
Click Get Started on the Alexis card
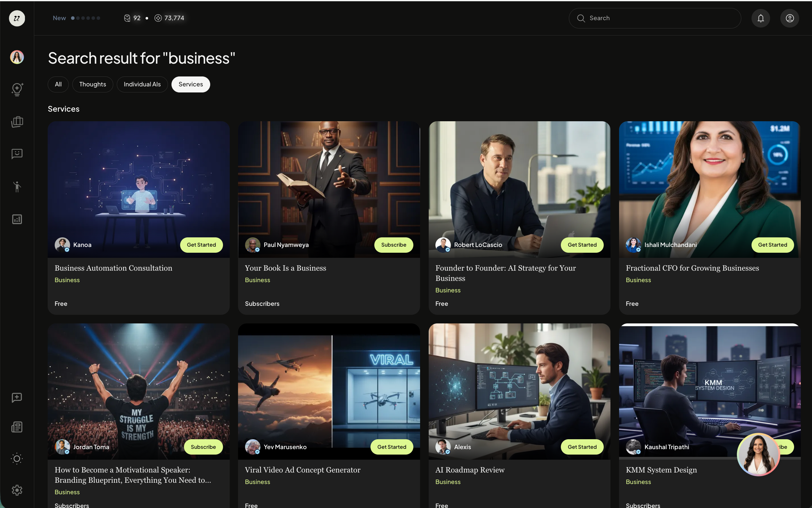tap(582, 447)
